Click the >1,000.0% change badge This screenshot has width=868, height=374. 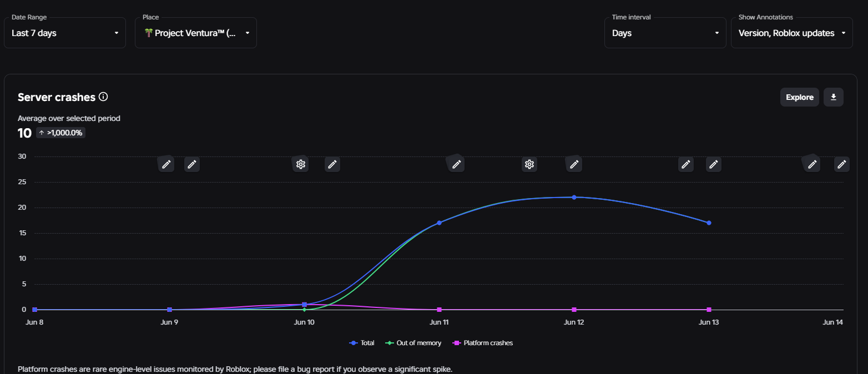click(x=60, y=133)
